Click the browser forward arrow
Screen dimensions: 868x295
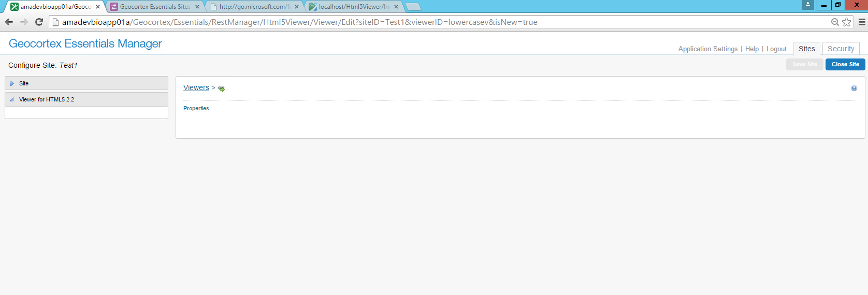point(24,22)
